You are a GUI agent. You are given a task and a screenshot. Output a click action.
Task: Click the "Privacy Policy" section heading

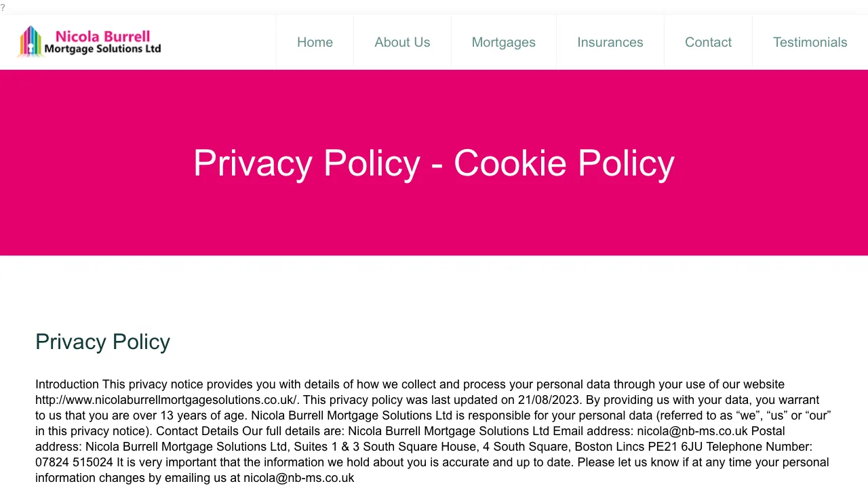[102, 342]
